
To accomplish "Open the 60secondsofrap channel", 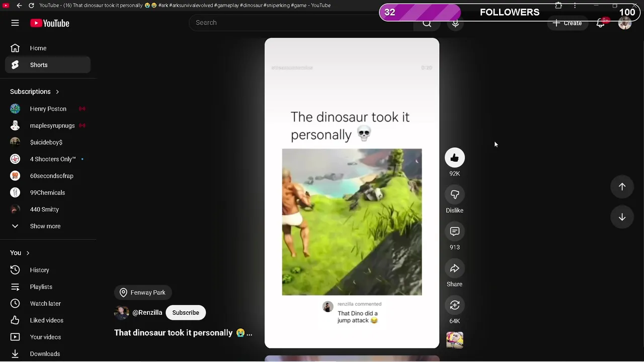I will [x=48, y=176].
